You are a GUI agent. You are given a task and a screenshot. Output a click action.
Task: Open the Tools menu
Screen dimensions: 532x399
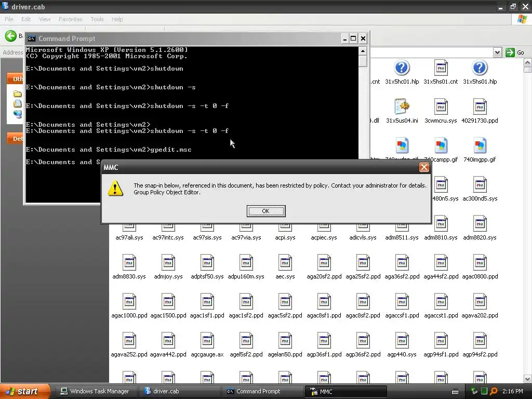[97, 19]
